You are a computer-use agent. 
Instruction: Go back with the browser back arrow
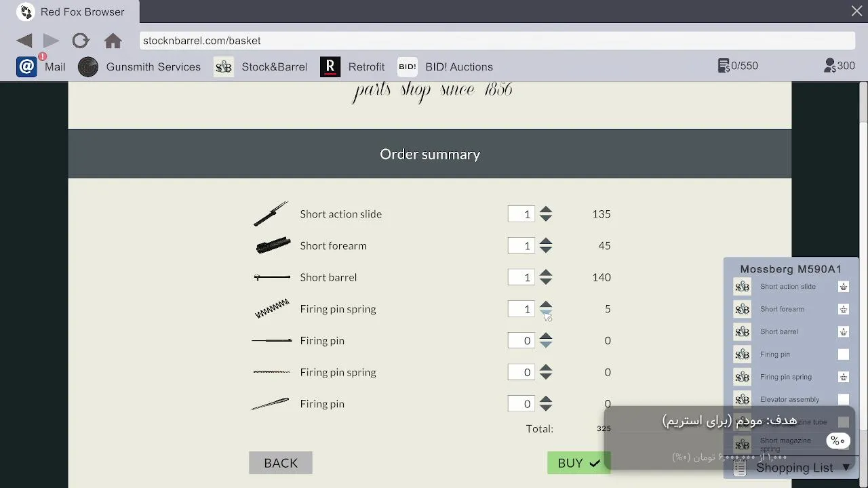click(x=24, y=41)
